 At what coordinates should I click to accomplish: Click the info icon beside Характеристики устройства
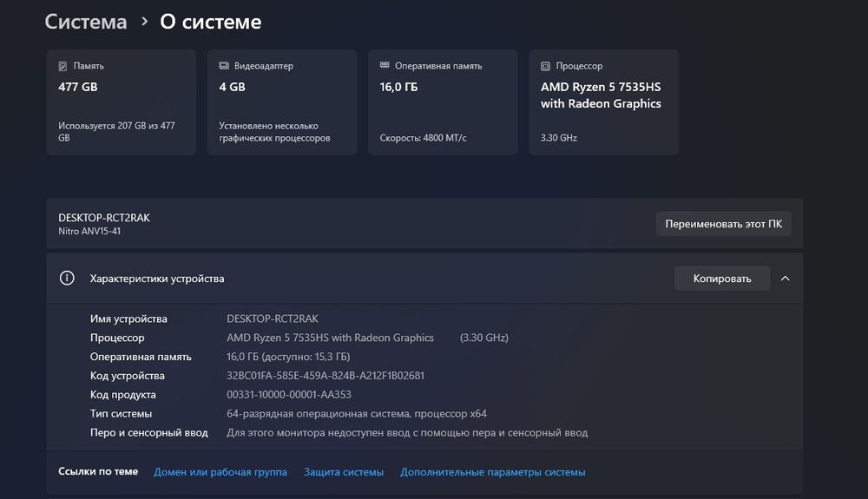pyautogui.click(x=67, y=278)
